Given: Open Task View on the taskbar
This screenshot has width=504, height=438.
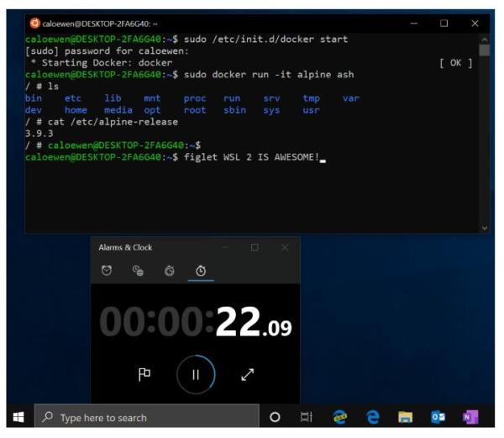Looking at the screenshot, I should coord(307,417).
